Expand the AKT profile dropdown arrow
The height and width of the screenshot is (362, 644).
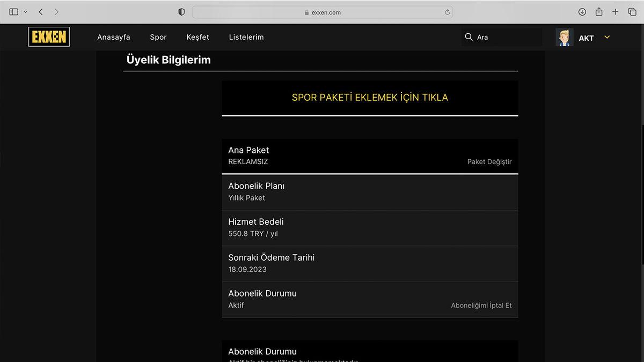click(x=607, y=37)
